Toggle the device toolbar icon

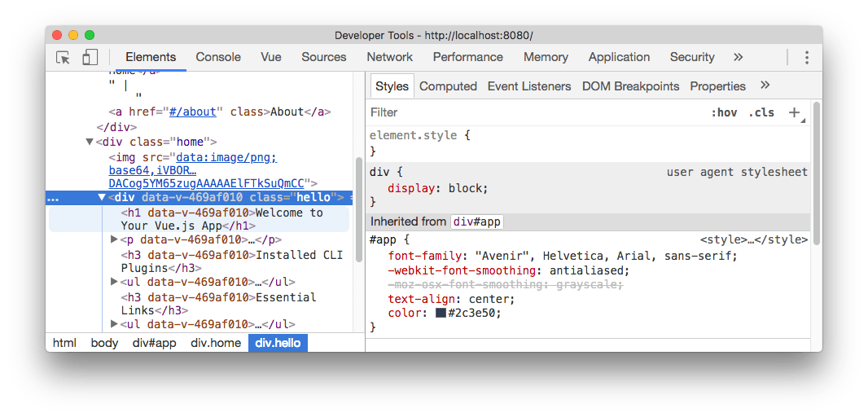pos(90,57)
